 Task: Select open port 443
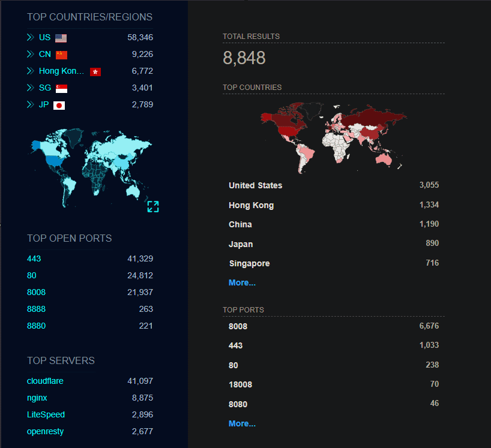click(34, 258)
